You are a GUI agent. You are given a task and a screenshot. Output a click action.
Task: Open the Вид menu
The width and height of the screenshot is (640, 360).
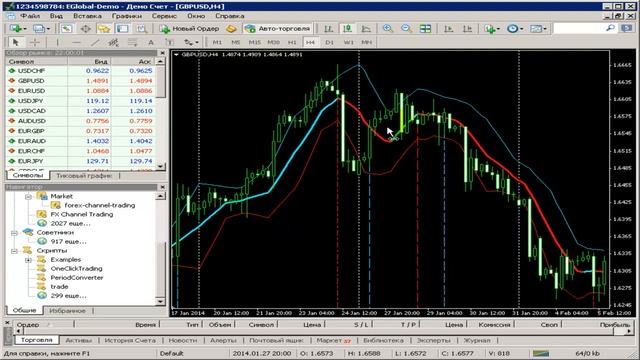click(x=56, y=16)
